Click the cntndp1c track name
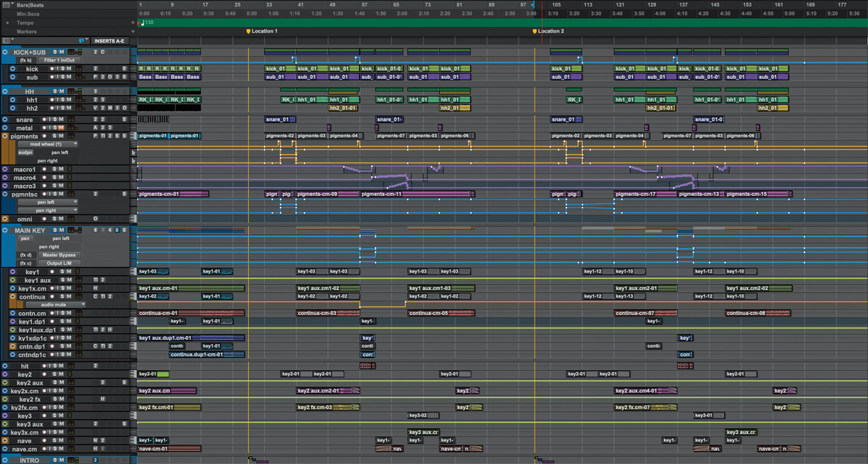Image resolution: width=868 pixels, height=464 pixels. tap(33, 355)
